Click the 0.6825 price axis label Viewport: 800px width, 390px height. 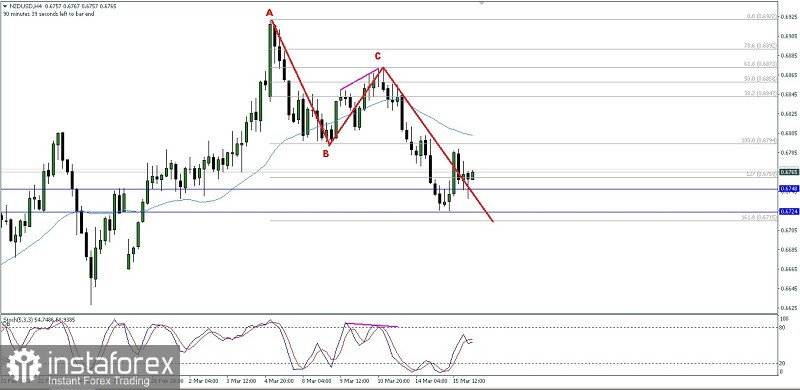click(789, 114)
